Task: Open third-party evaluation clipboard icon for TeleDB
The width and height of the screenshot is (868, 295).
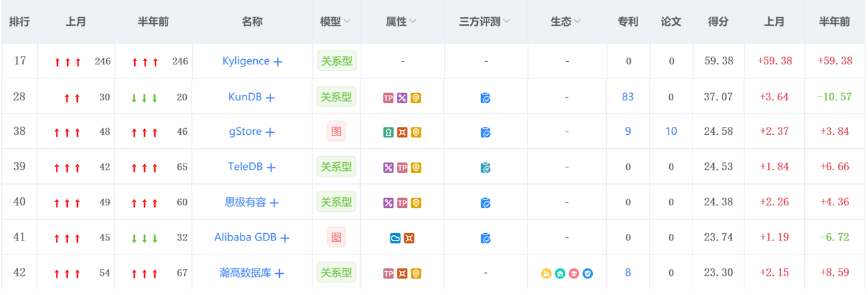Action: [x=485, y=168]
